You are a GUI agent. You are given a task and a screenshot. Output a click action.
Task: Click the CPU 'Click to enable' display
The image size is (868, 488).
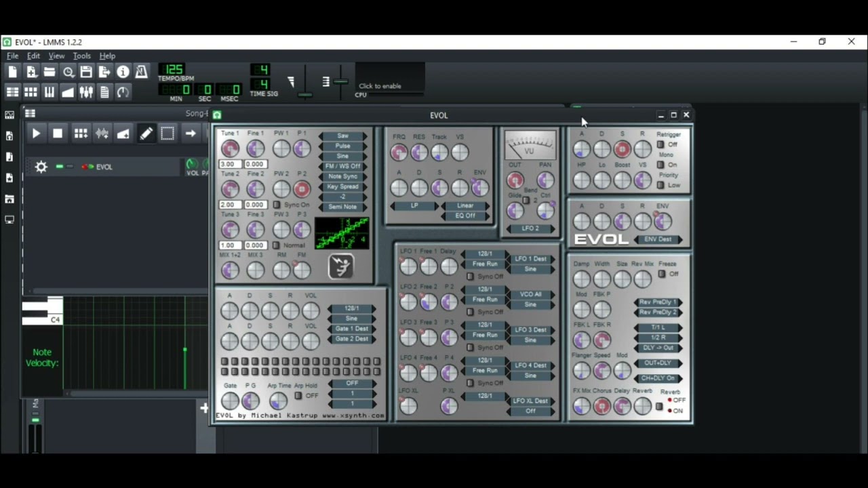pyautogui.click(x=390, y=81)
